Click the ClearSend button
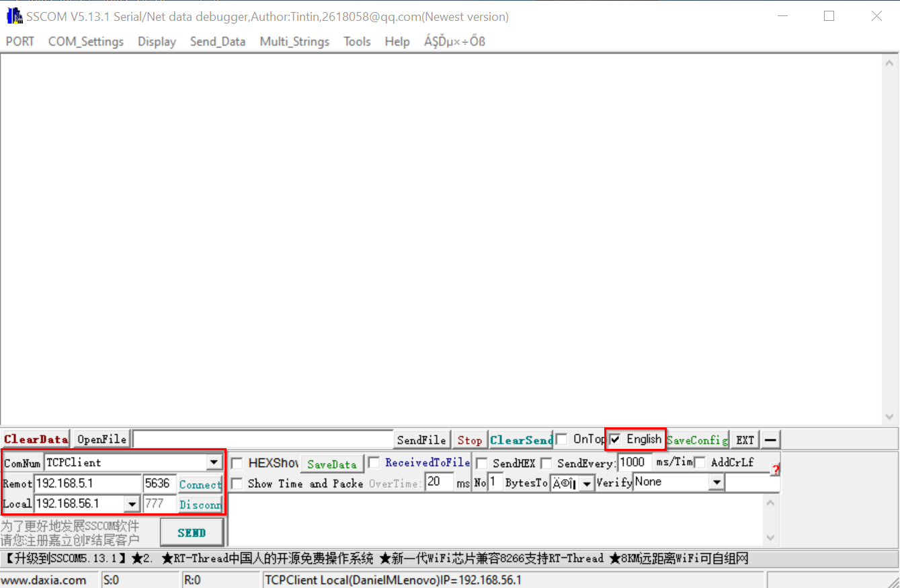Screen dimensions: 900x588 coord(521,440)
